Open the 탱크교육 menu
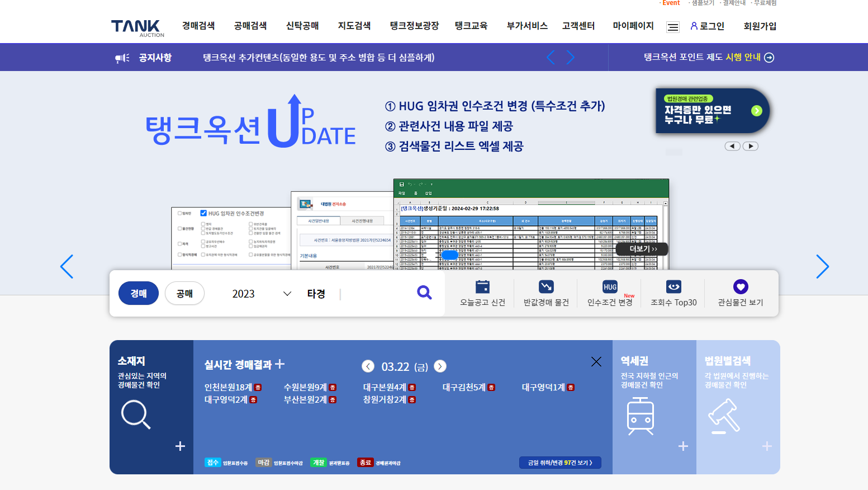868x490 pixels. tap(471, 26)
